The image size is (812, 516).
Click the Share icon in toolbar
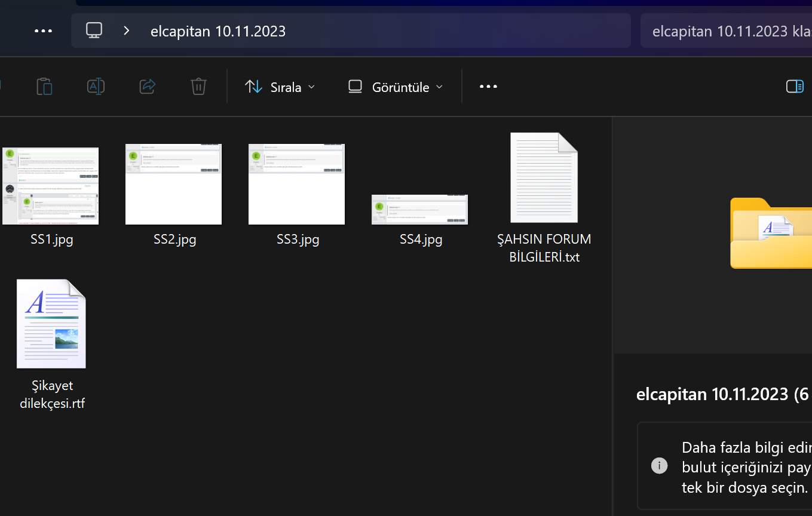[x=148, y=87]
